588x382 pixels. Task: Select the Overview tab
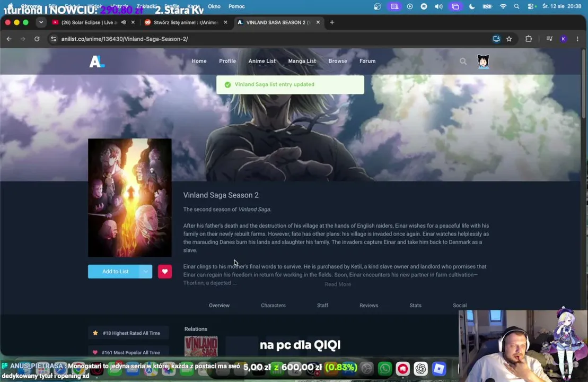click(219, 305)
